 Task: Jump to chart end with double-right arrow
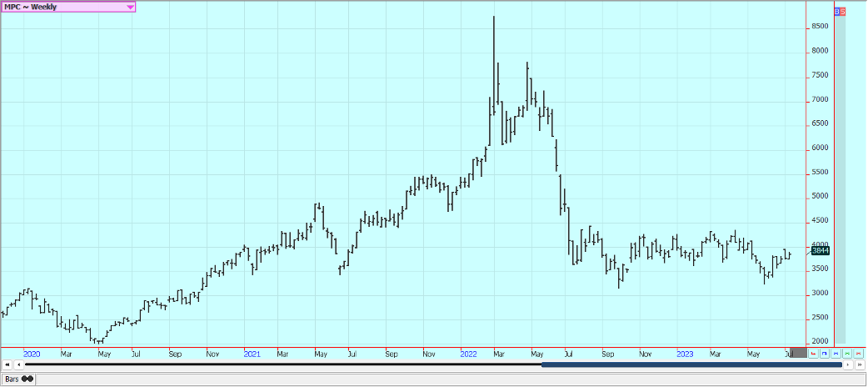click(x=859, y=364)
